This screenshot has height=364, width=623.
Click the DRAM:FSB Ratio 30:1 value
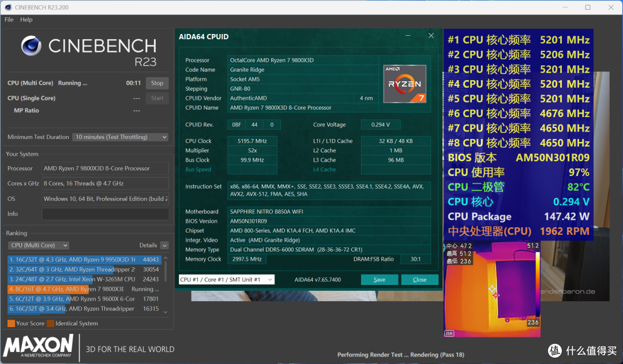(x=415, y=259)
